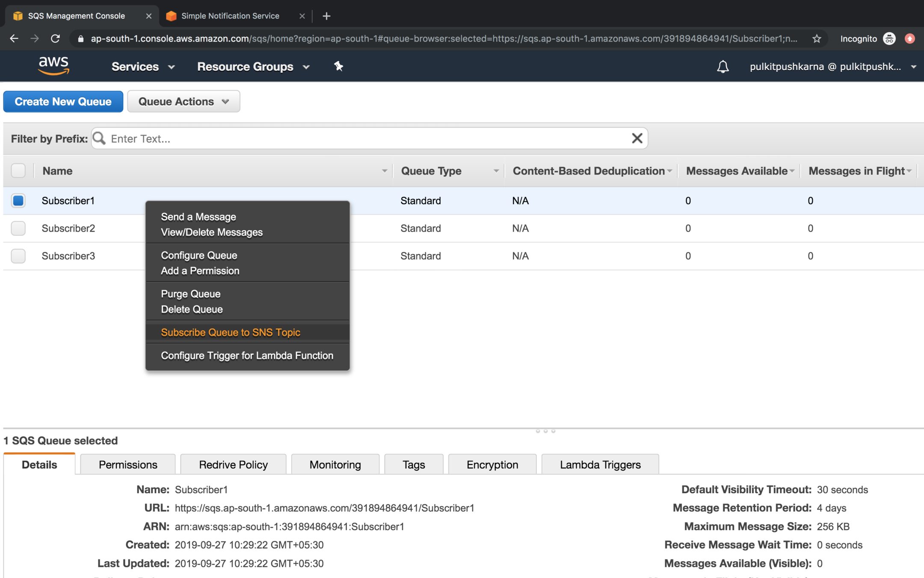Open a new browser tab with plus icon
924x578 pixels.
pyautogui.click(x=326, y=16)
